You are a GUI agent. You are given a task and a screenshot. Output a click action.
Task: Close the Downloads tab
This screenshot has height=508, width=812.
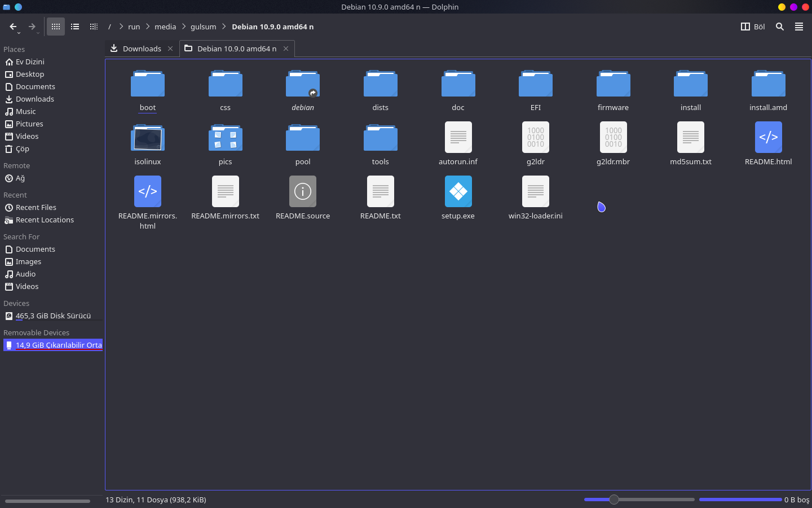(170, 49)
